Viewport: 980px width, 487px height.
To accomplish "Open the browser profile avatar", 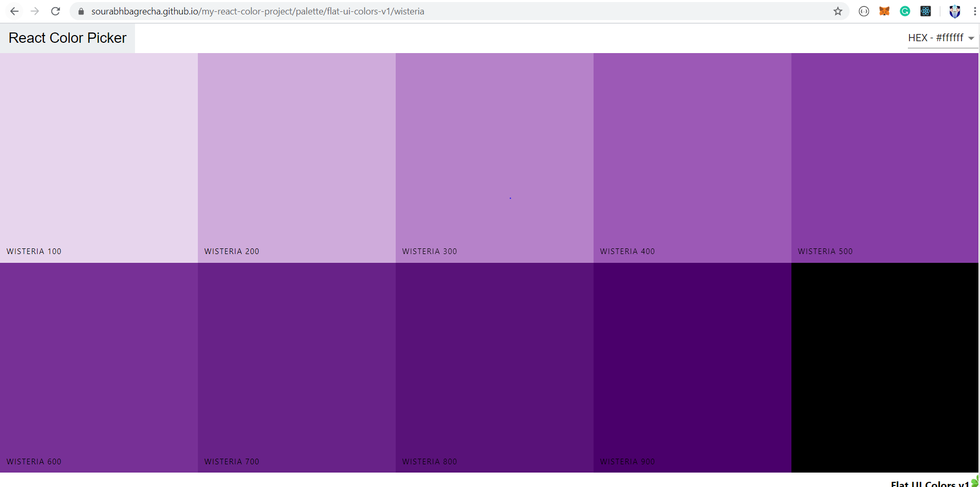I will point(955,11).
